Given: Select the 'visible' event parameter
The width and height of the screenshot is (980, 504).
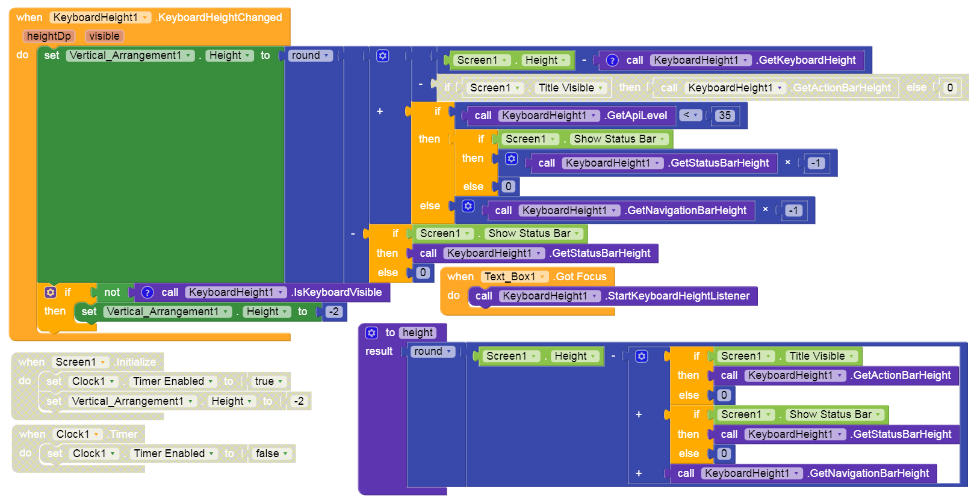Looking at the screenshot, I should (x=104, y=36).
